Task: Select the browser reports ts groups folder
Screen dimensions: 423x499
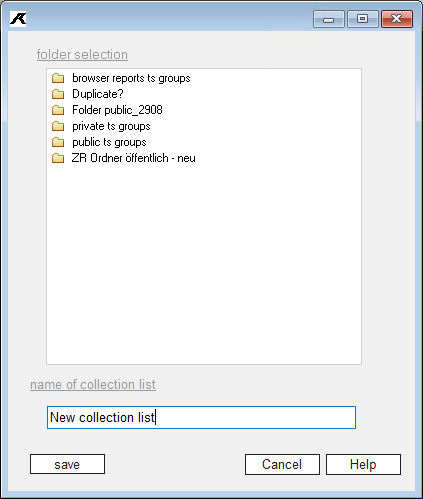Action: (x=131, y=78)
